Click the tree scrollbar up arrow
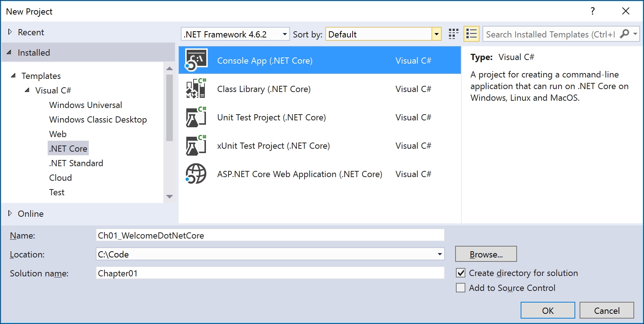Screen dimensions: 644x324 tap(169, 68)
